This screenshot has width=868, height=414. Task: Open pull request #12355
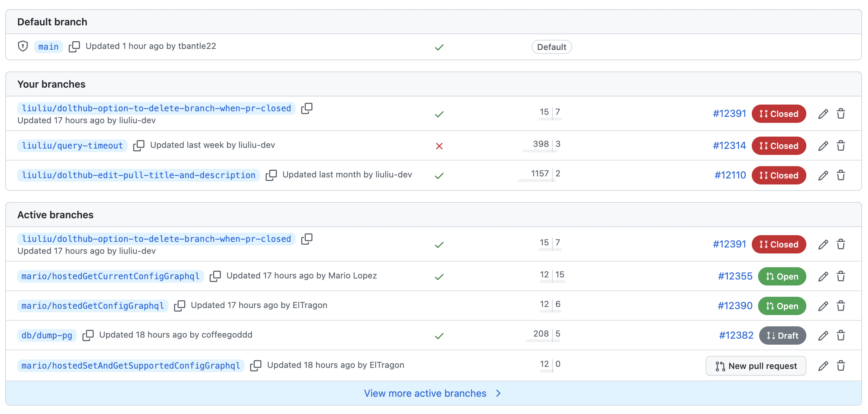click(735, 276)
